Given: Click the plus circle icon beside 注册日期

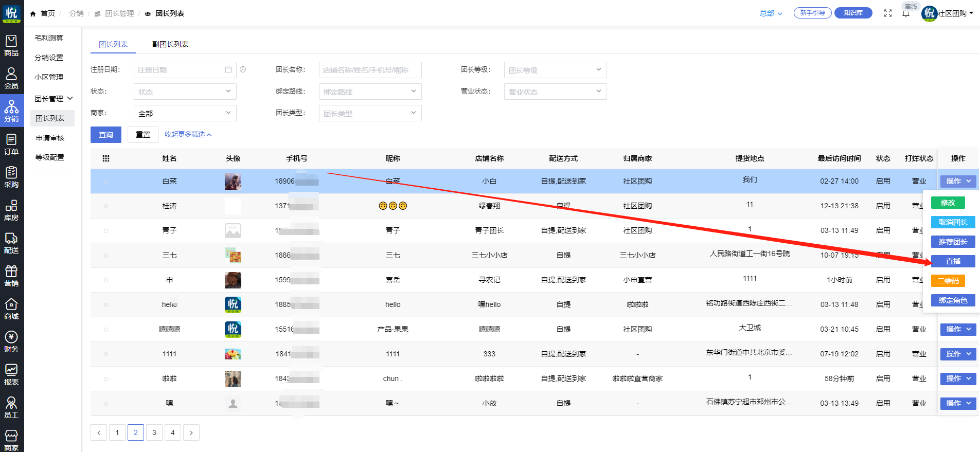Looking at the screenshot, I should 243,69.
